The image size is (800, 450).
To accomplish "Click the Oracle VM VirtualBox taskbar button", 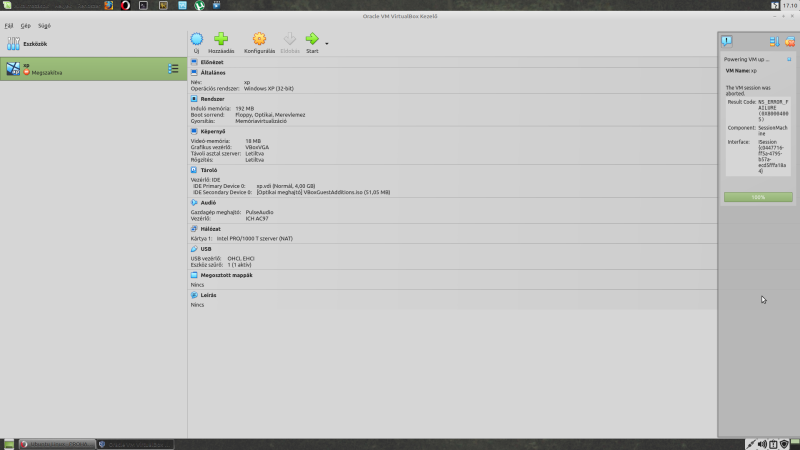I will [135, 444].
